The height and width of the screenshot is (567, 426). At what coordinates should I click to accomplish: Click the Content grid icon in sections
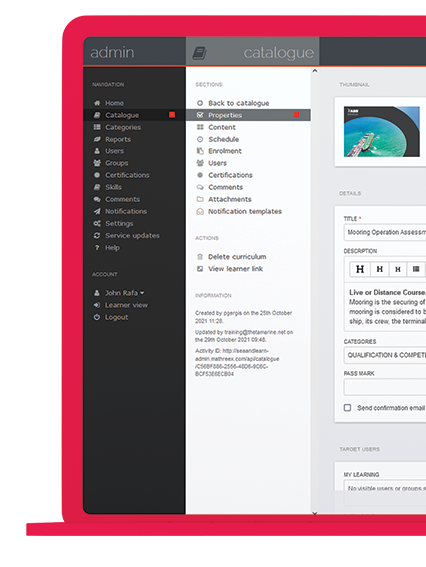pyautogui.click(x=200, y=127)
